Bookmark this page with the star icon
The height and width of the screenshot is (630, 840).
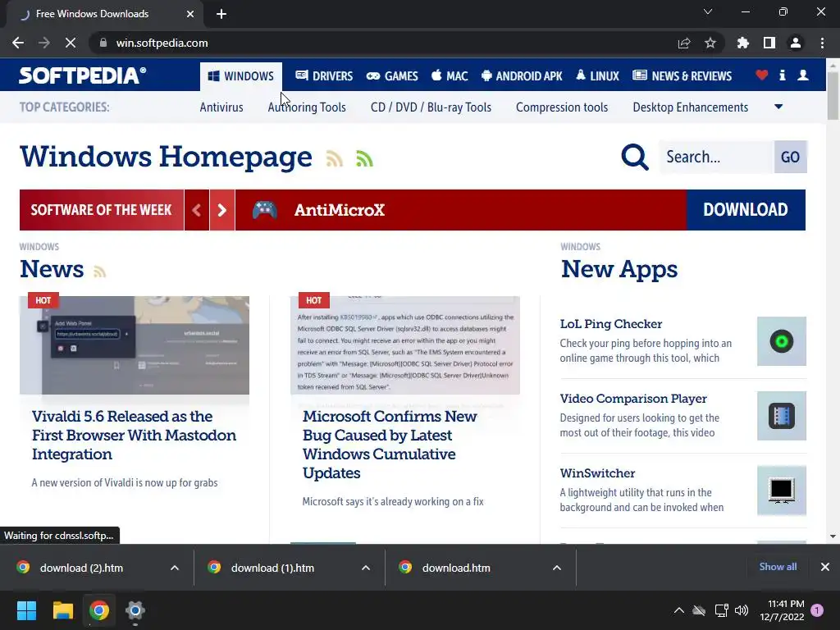tap(710, 43)
